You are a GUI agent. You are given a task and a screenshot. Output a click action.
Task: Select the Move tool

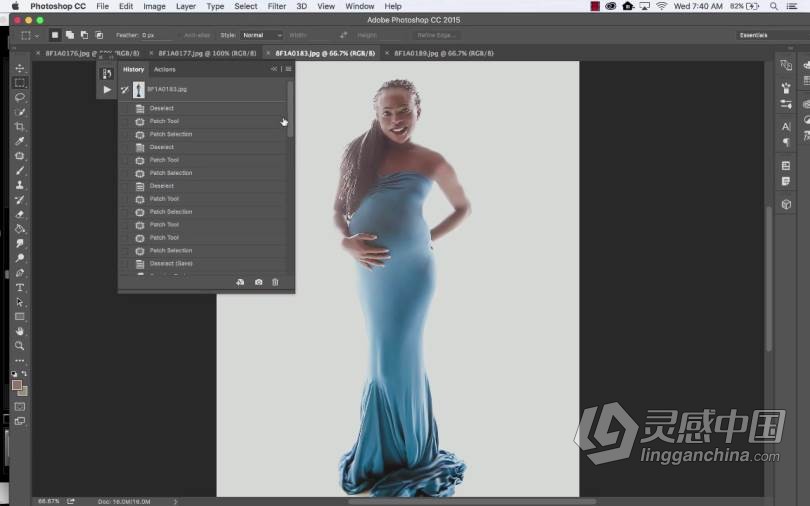(x=20, y=68)
